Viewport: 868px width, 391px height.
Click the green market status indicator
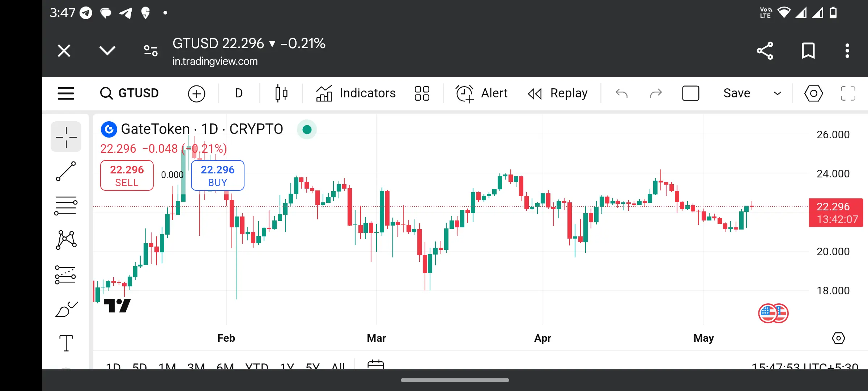pyautogui.click(x=307, y=129)
